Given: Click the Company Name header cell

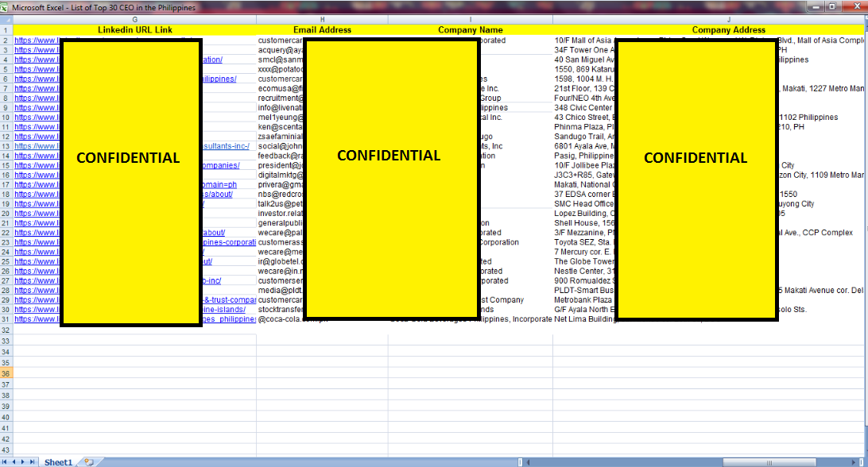Looking at the screenshot, I should coord(470,30).
